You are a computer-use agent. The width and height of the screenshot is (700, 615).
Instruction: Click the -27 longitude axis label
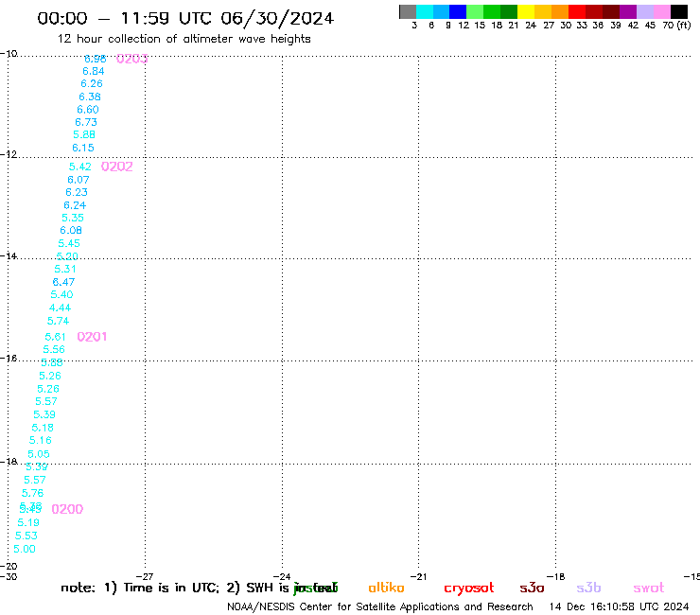tap(145, 576)
